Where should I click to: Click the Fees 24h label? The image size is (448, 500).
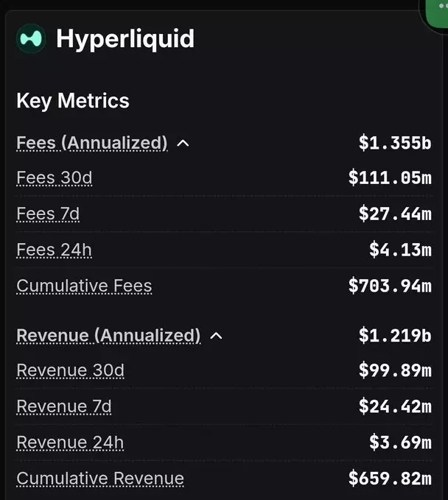click(54, 250)
